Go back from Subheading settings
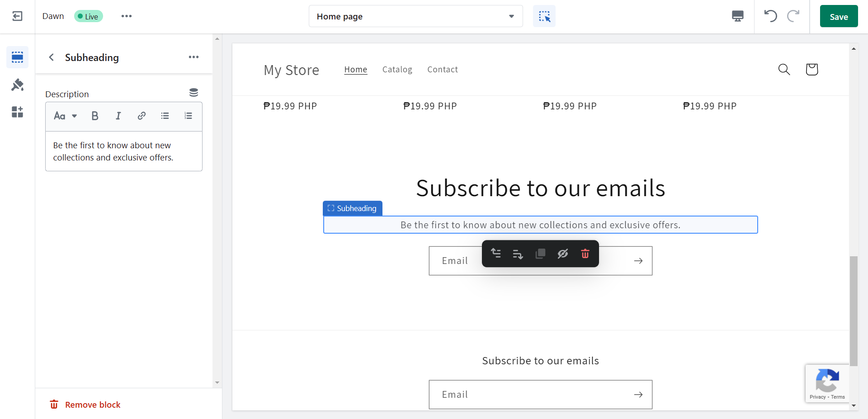 [52, 57]
